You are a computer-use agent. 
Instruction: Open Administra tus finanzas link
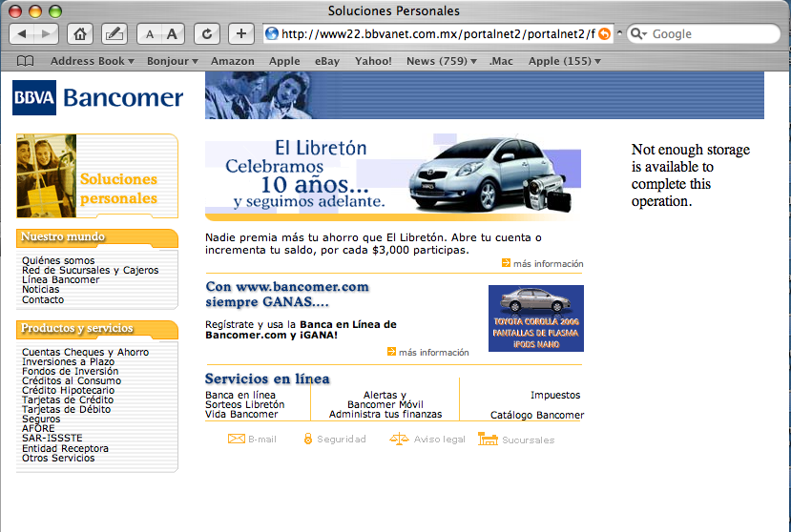click(385, 414)
